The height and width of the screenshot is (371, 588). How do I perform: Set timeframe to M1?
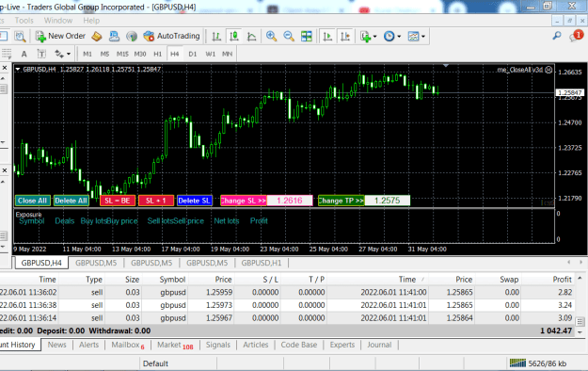(87, 54)
